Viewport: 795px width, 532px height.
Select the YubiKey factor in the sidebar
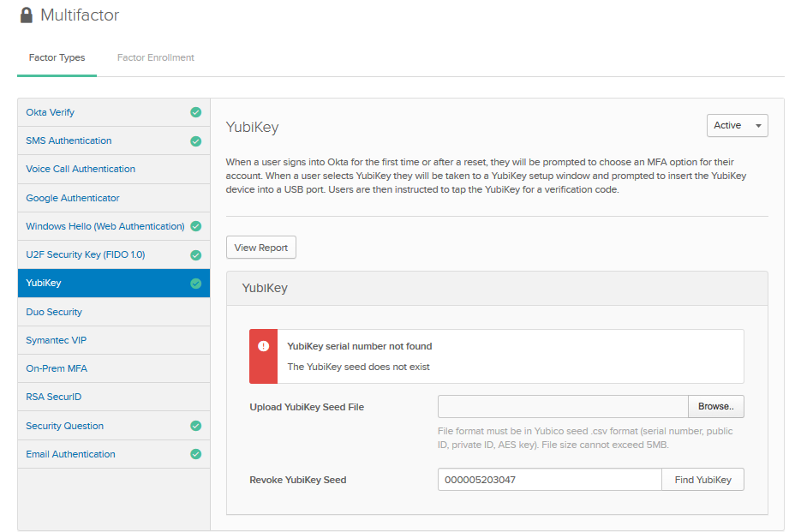(114, 283)
